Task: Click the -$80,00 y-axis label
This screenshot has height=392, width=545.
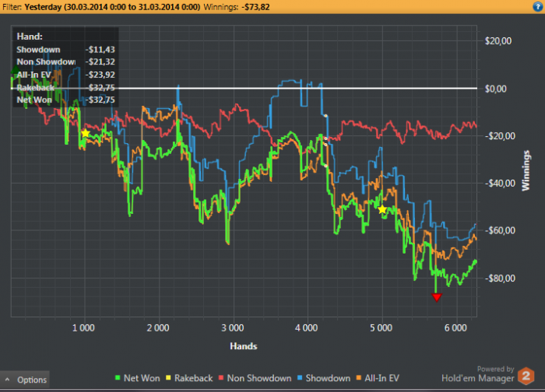Action: pos(500,278)
